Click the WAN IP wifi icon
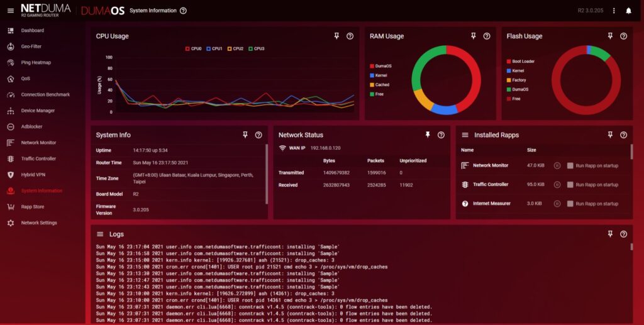Viewport: 644px width, 325px height. pos(282,148)
